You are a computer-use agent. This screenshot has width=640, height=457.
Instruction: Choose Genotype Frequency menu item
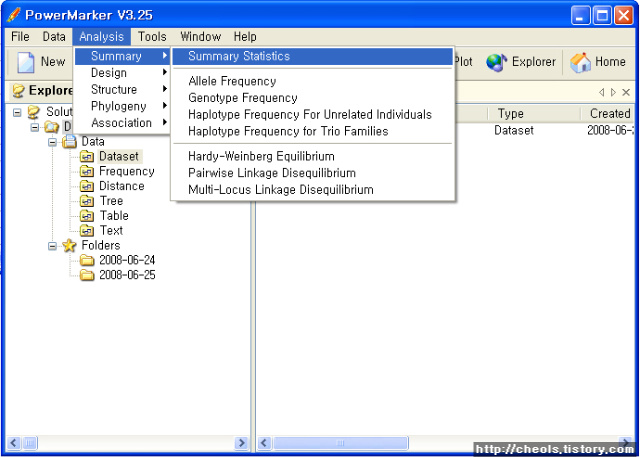tap(313, 98)
